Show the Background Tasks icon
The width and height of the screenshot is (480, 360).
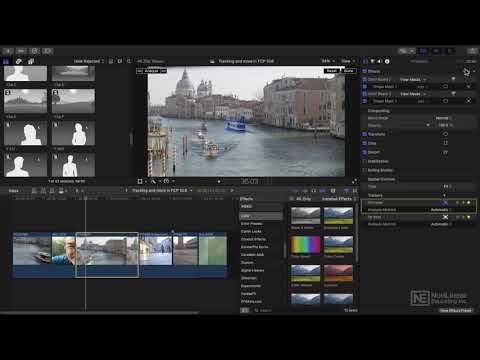[x=34, y=51]
